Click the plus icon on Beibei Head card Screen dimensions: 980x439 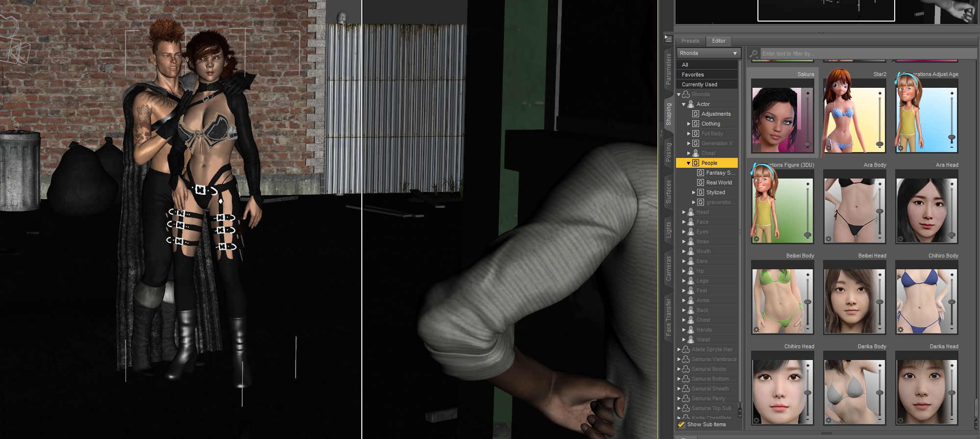(x=880, y=275)
